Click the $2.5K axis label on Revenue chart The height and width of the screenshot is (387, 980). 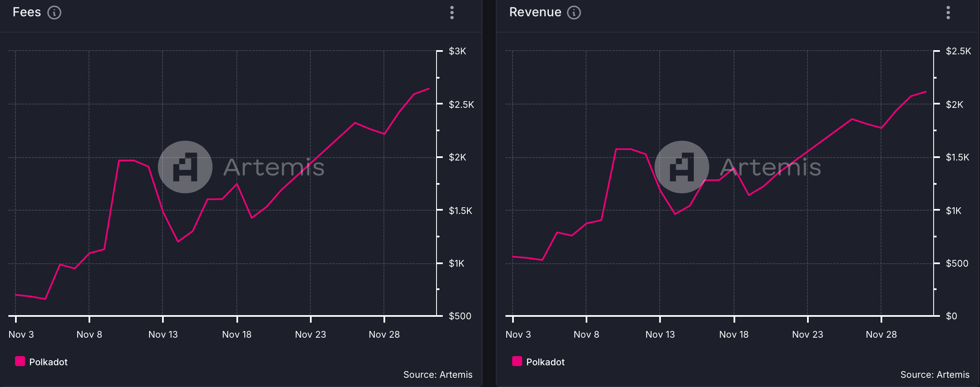(x=959, y=51)
